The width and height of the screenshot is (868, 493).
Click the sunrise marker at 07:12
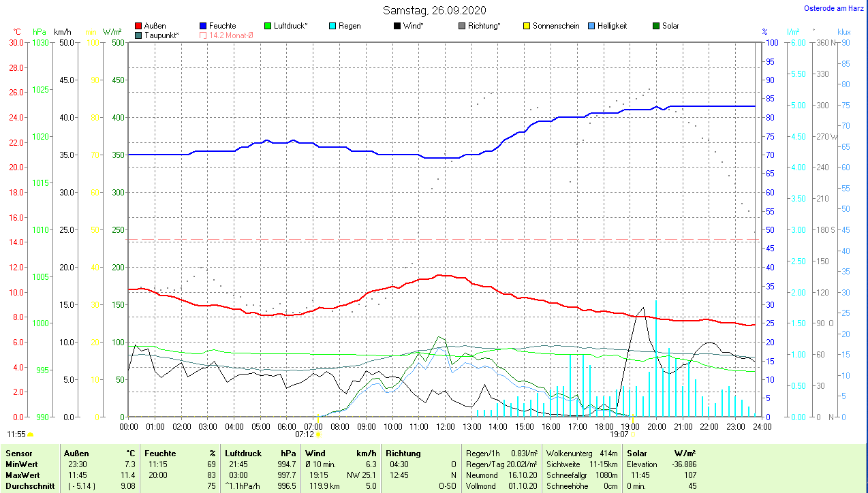[317, 434]
